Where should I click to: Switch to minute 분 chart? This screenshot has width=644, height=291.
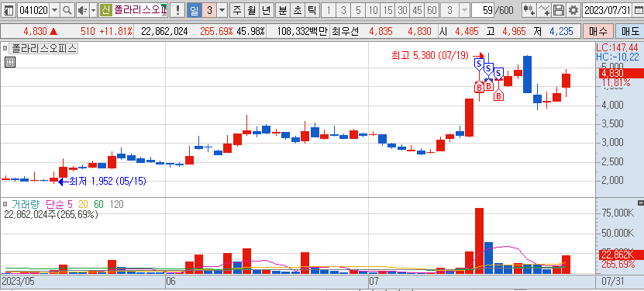click(x=282, y=10)
